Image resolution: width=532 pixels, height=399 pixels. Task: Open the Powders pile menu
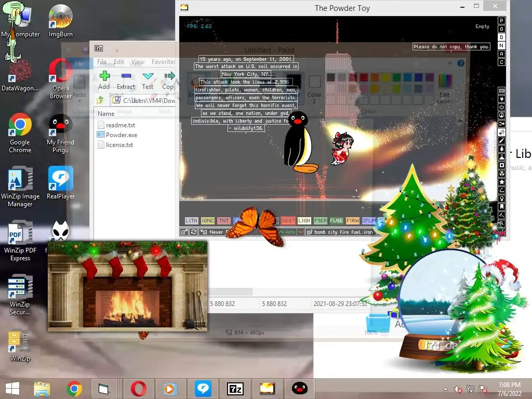click(x=501, y=157)
